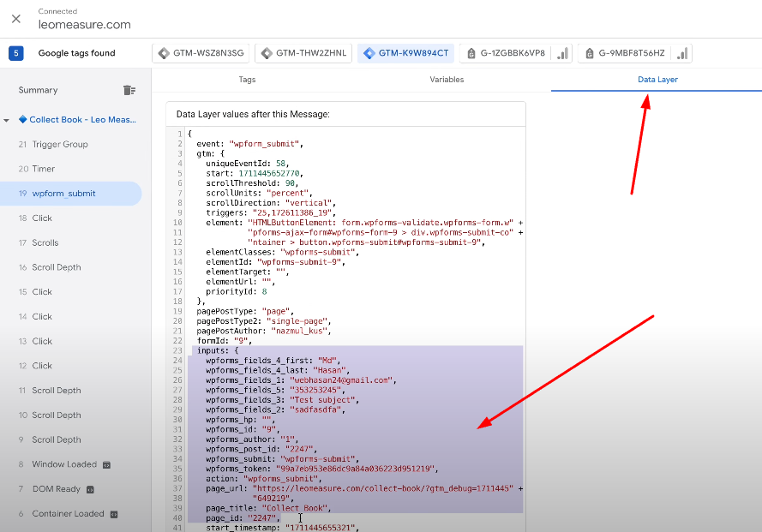Click the blue diamond icon before Collect Book
This screenshot has width=762, height=532.
[22, 120]
